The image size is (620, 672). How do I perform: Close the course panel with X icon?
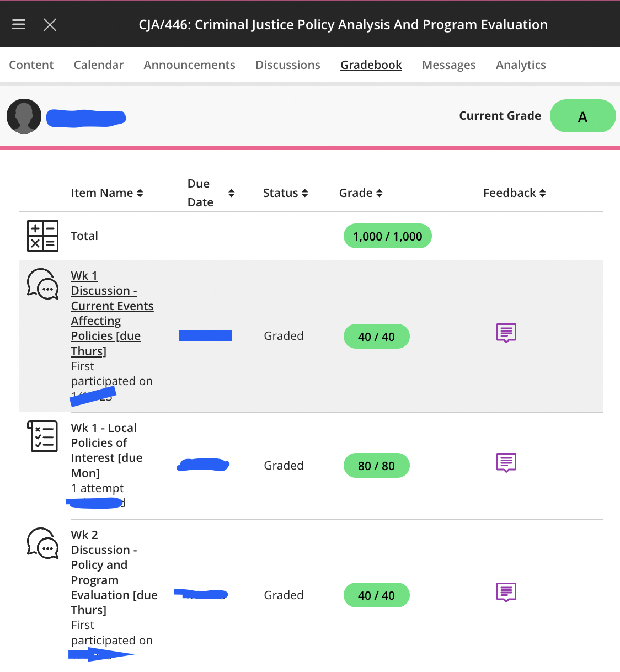(50, 24)
